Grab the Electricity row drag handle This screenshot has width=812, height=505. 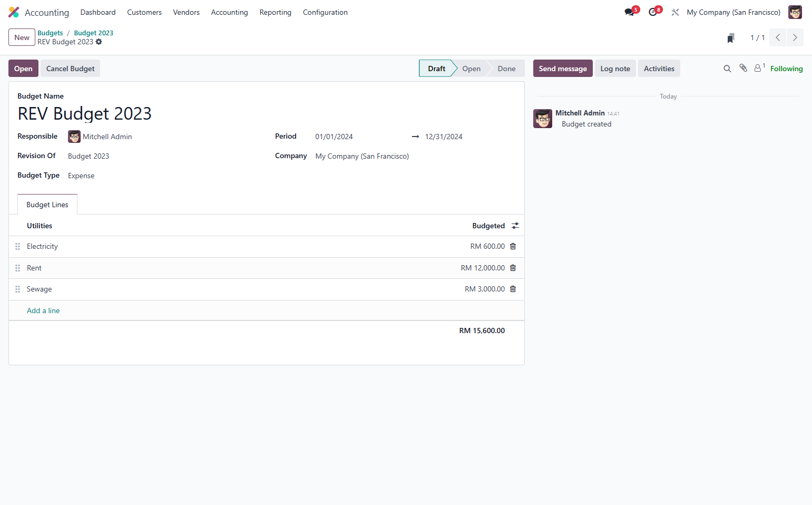click(18, 246)
